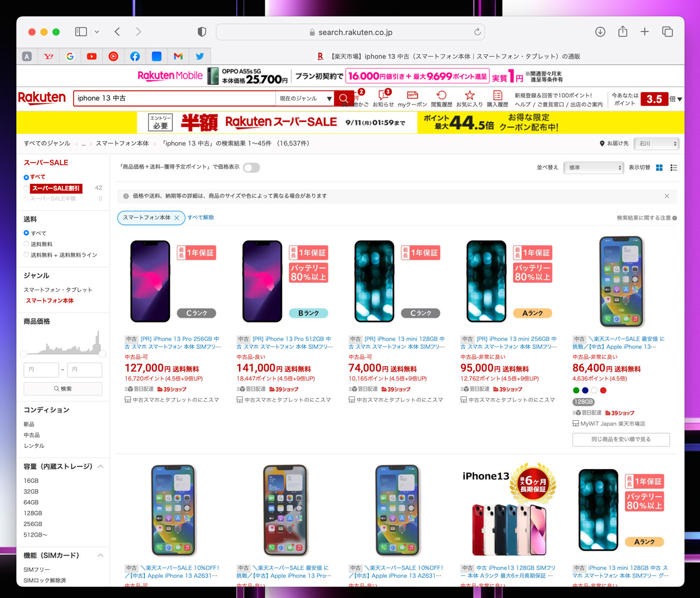Select スーパーSALE割引 radio option
The width and height of the screenshot is (700, 598).
(26, 188)
